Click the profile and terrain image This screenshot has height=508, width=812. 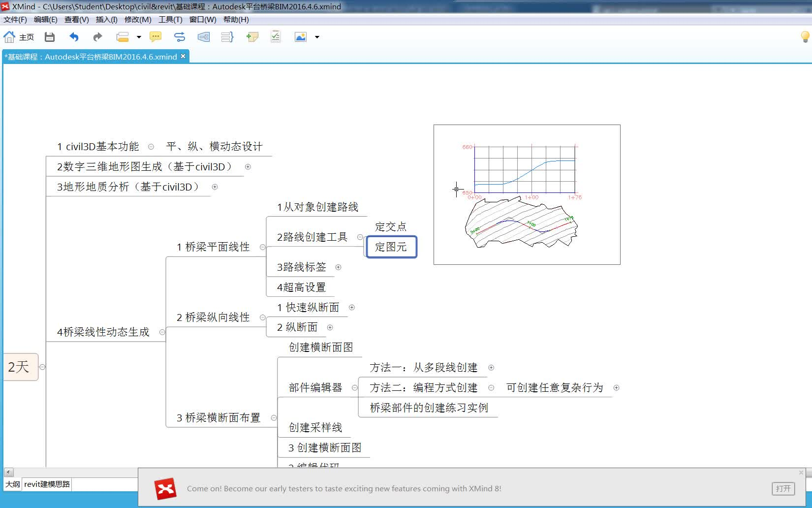tap(527, 195)
